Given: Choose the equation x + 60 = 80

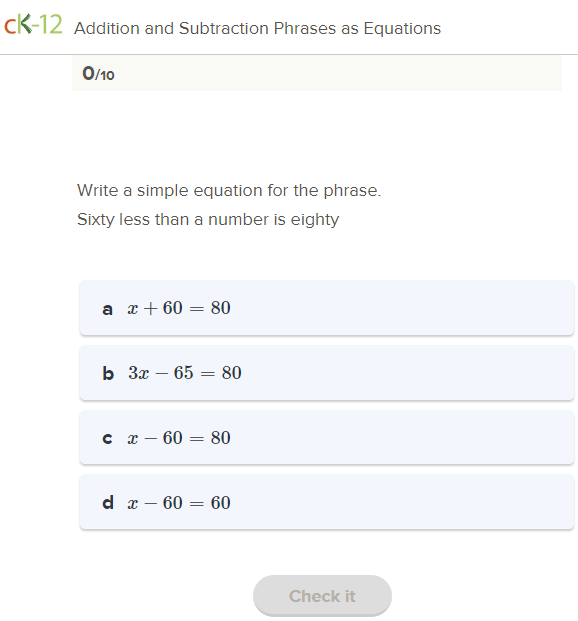Looking at the screenshot, I should pyautogui.click(x=179, y=308).
